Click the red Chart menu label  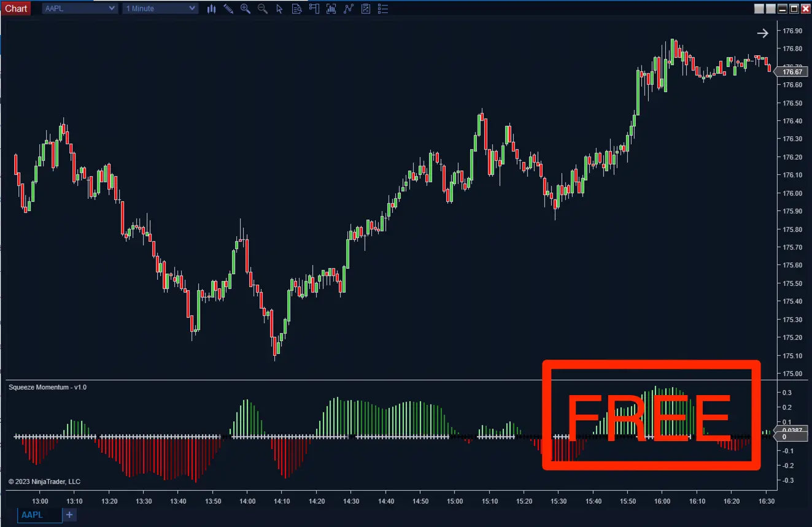coord(16,9)
